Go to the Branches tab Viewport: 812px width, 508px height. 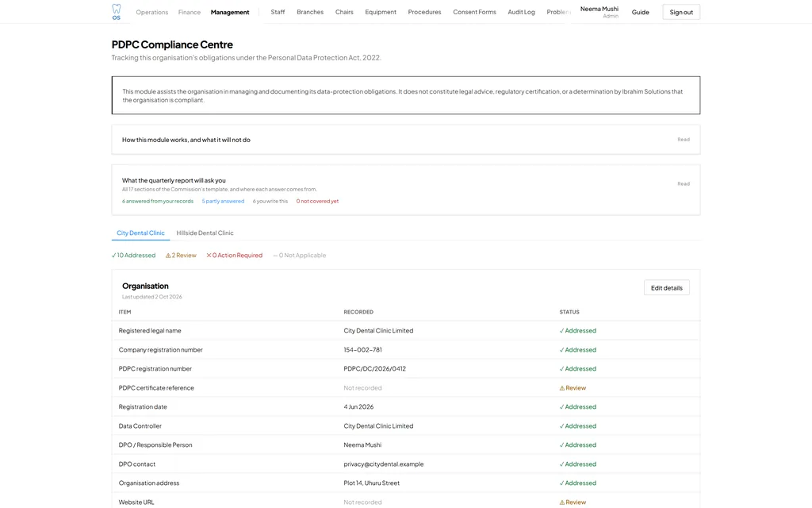pos(310,12)
